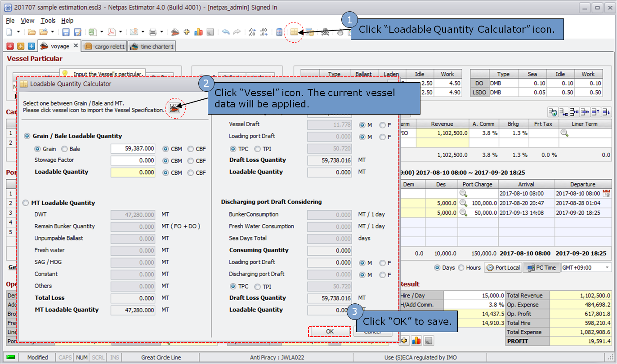Click the skull piracy icon in toolbar
The height and width of the screenshot is (364, 617).
[325, 32]
